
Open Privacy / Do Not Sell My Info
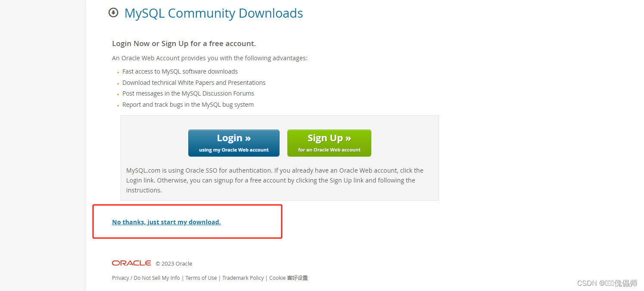tap(146, 278)
